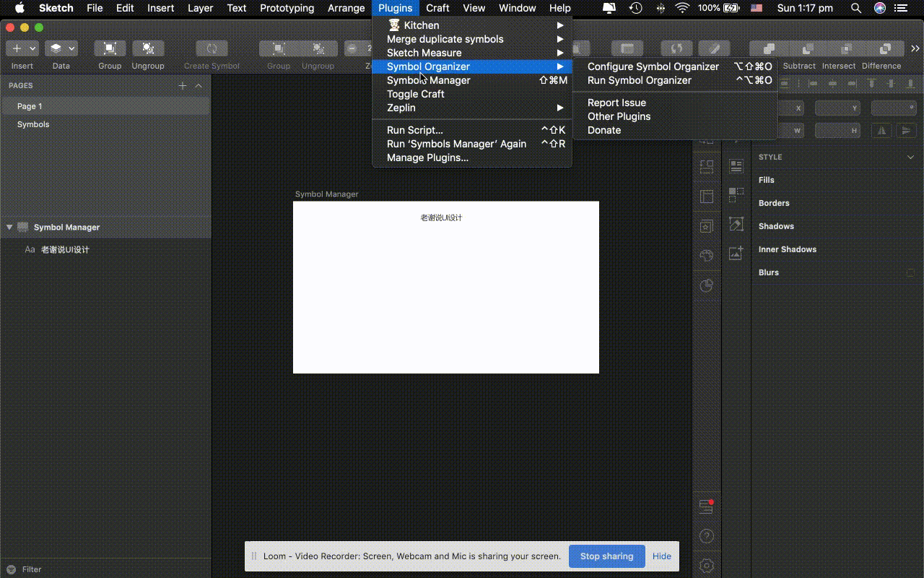Click the H height input field
This screenshot has height=578, width=924.
(837, 131)
